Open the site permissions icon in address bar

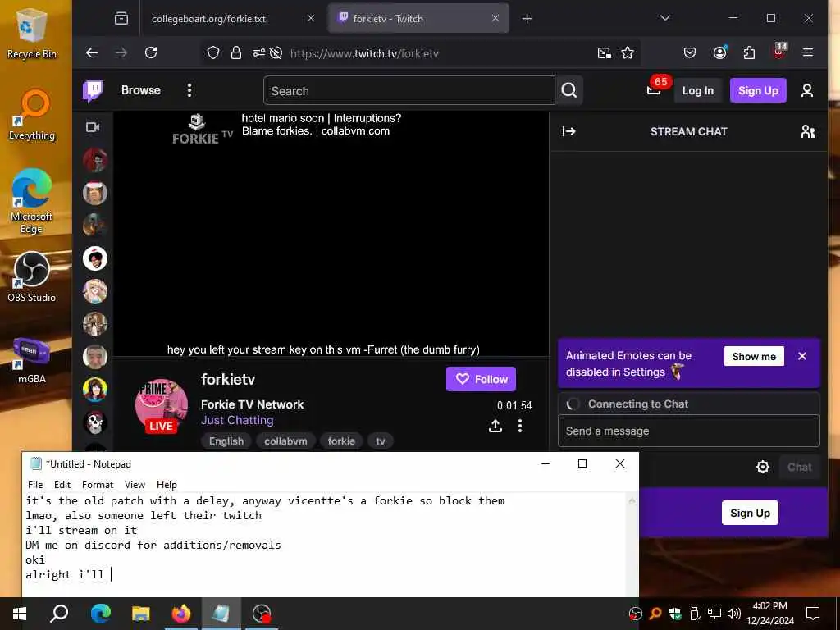point(258,53)
